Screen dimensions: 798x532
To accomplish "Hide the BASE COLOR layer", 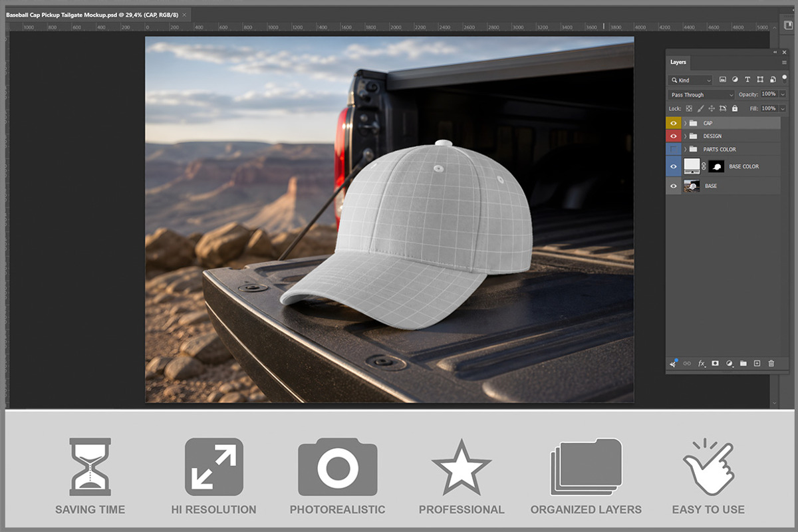I will click(x=674, y=166).
